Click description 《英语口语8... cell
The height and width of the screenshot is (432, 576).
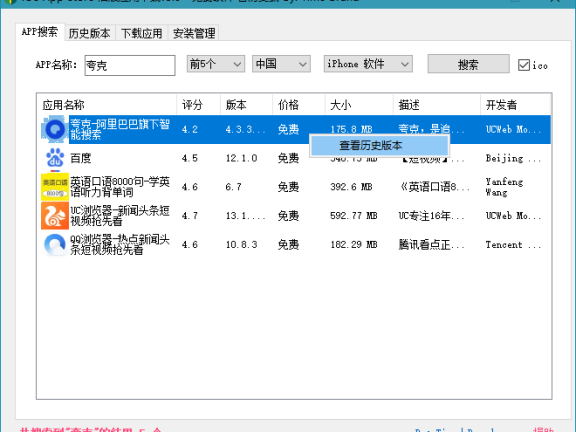pyautogui.click(x=434, y=187)
